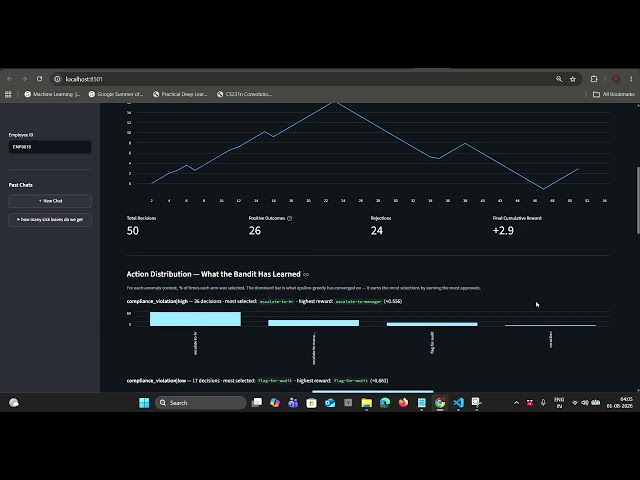Click the taskbar Search box
Screen dimensions: 640x480
tap(200, 403)
